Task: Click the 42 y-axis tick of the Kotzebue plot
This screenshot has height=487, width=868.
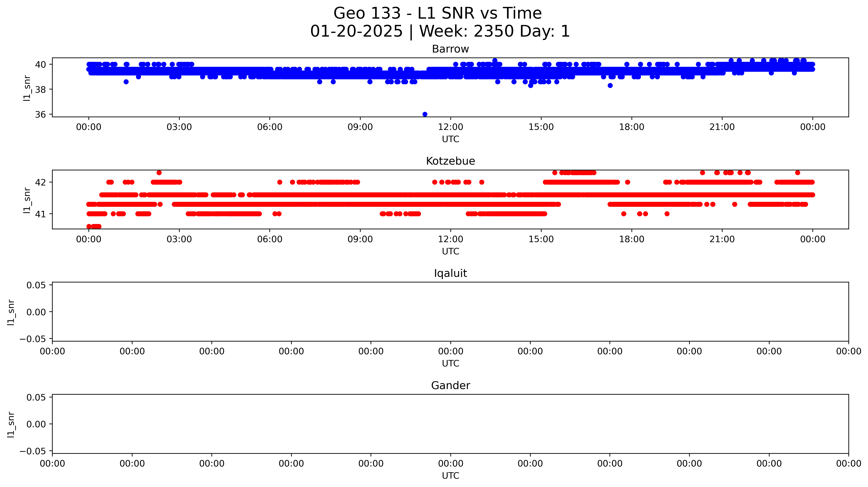Action: (x=40, y=182)
